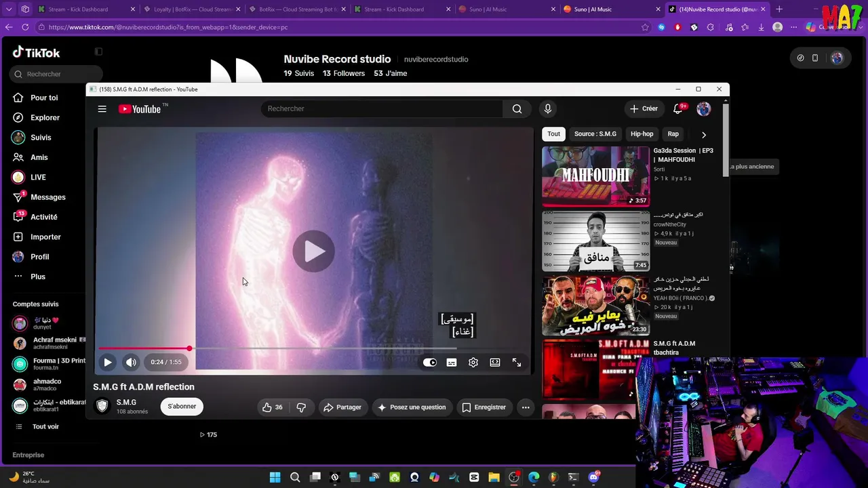Switch to theater mode in the player
The width and height of the screenshot is (868, 488).
[495, 363]
